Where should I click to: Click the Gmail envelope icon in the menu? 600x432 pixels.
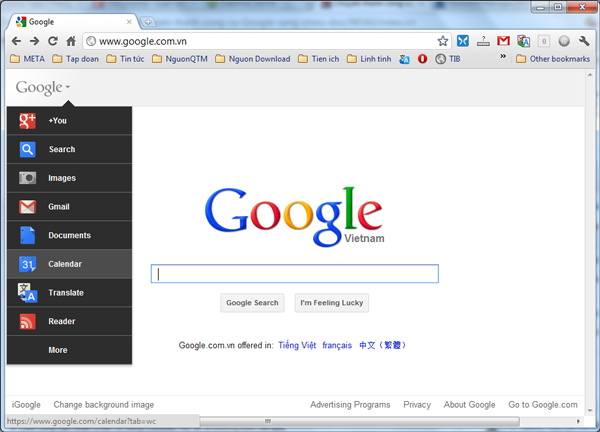tap(28, 207)
